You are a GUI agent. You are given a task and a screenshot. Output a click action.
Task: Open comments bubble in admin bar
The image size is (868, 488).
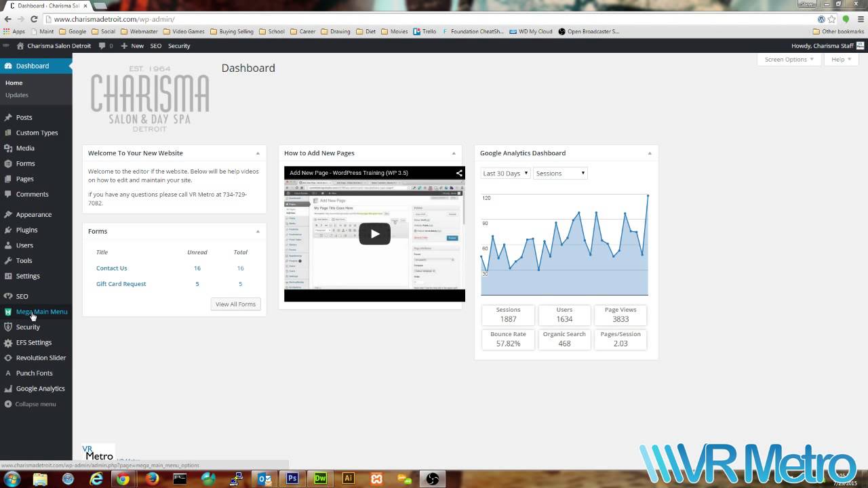(102, 46)
